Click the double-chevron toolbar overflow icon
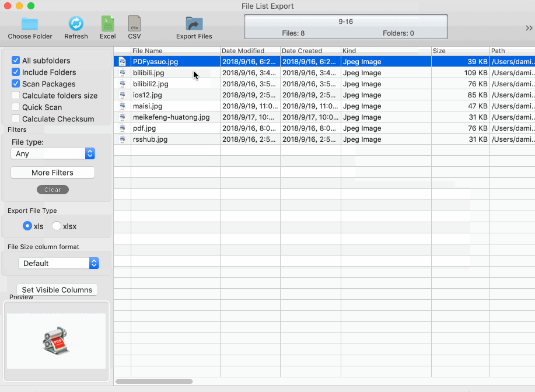The width and height of the screenshot is (535, 392). click(x=529, y=27)
